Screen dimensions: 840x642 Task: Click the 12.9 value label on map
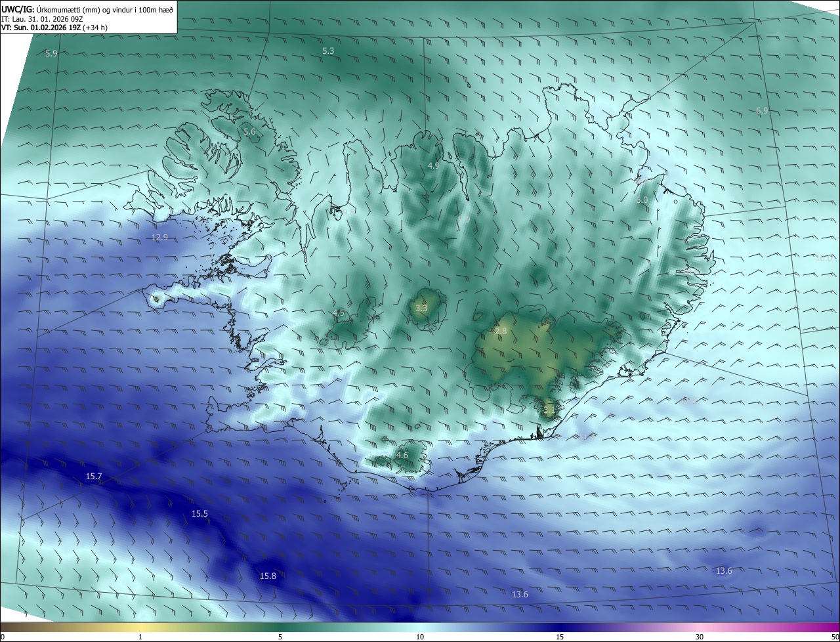click(x=160, y=237)
